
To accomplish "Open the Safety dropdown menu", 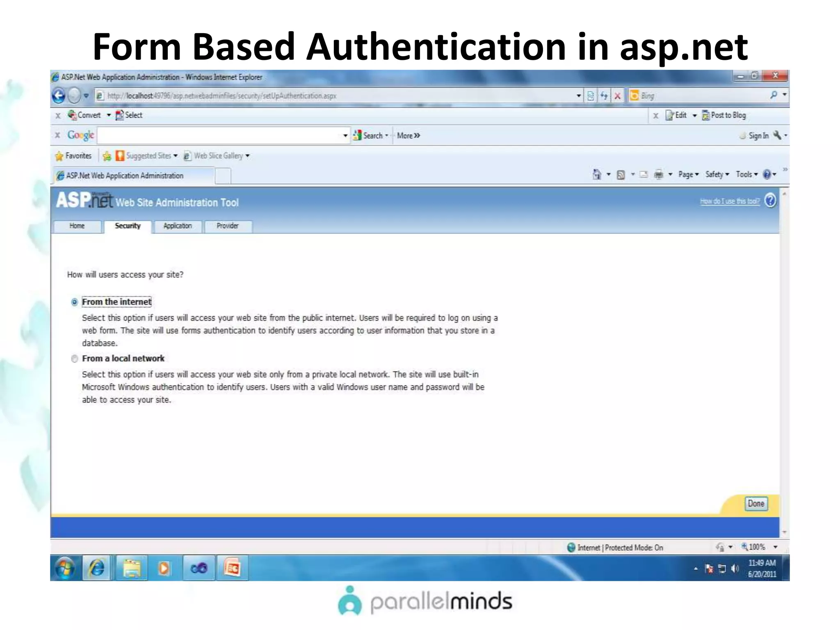I will click(717, 175).
